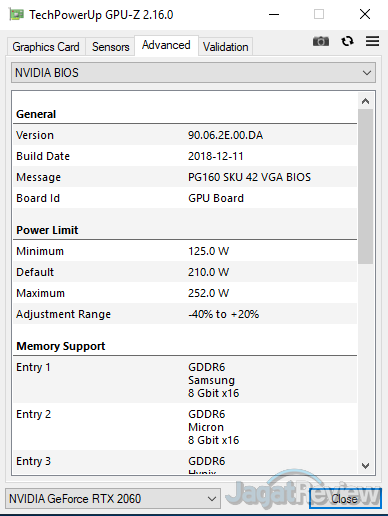Viewport: 388px width, 516px height.
Task: Click the Entry 1 memory support row
Action: [185, 380]
